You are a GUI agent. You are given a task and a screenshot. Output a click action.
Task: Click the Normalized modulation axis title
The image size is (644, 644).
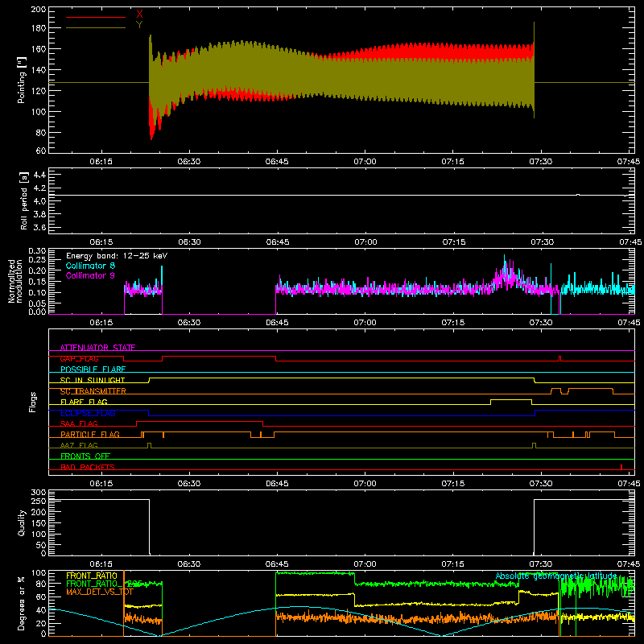[x=15, y=281]
